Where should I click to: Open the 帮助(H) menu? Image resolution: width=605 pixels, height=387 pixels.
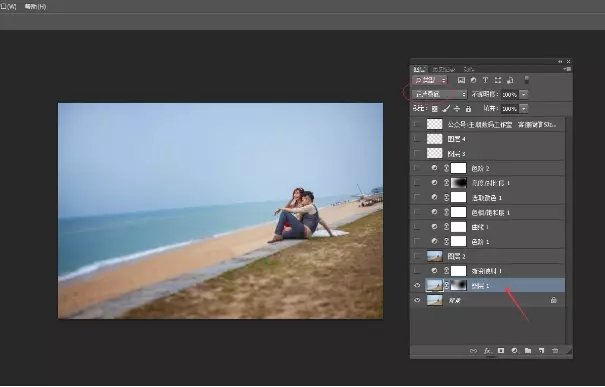(x=35, y=7)
